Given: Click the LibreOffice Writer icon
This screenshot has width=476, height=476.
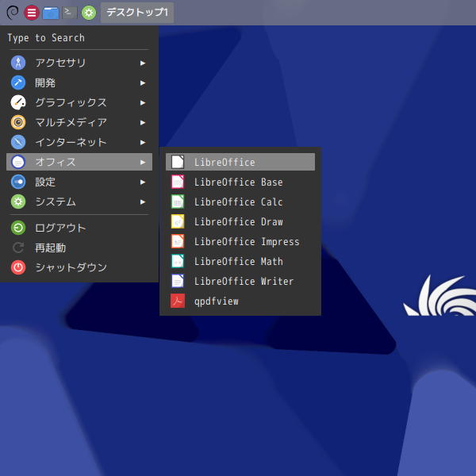Looking at the screenshot, I should point(178,281).
